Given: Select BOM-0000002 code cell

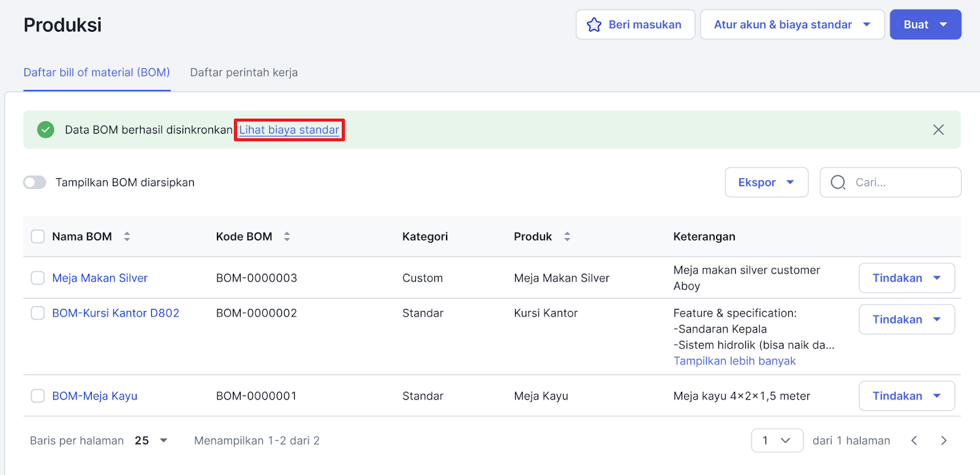Looking at the screenshot, I should [x=257, y=313].
